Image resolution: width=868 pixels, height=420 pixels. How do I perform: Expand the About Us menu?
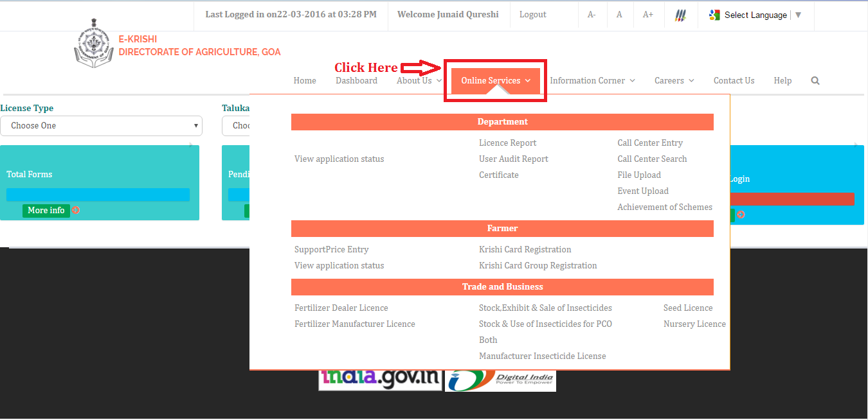click(419, 80)
